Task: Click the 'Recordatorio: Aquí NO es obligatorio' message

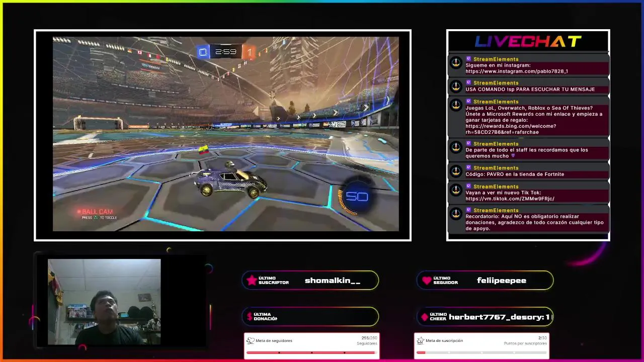Action: point(534,222)
